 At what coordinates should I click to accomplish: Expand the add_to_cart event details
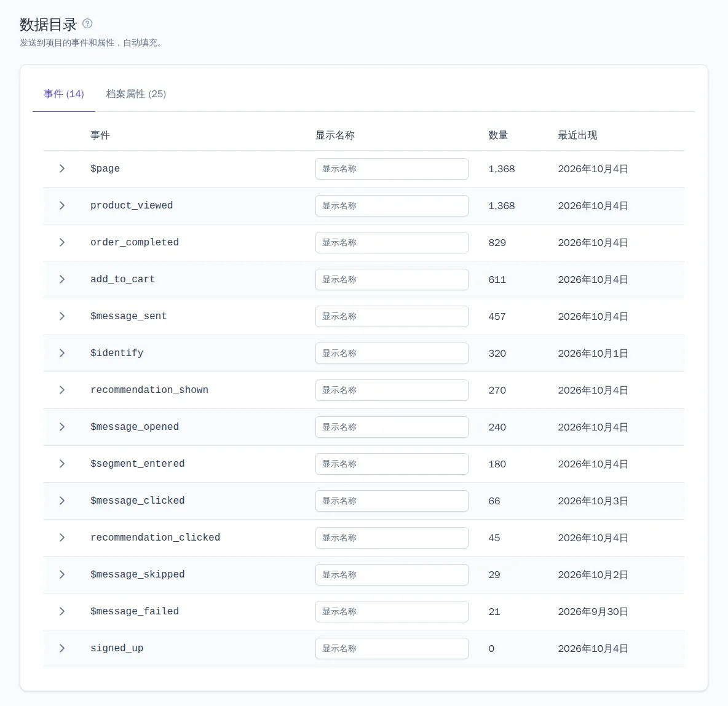coord(61,279)
